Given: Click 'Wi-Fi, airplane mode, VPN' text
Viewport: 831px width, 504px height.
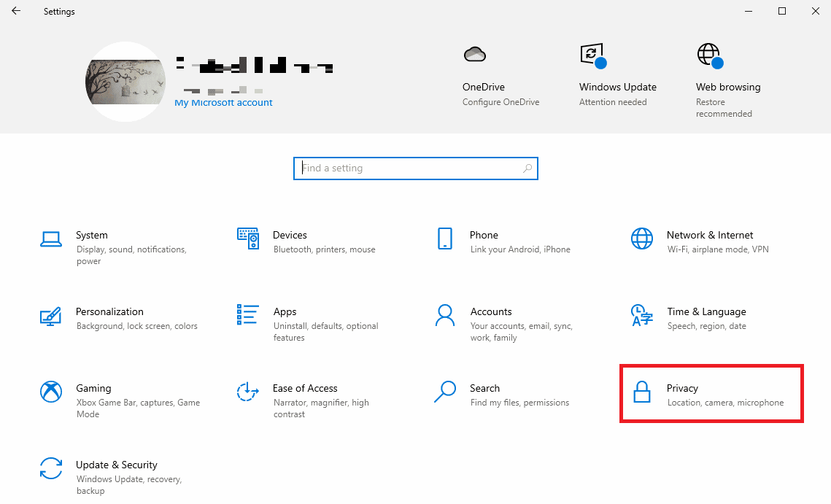Looking at the screenshot, I should (x=718, y=249).
